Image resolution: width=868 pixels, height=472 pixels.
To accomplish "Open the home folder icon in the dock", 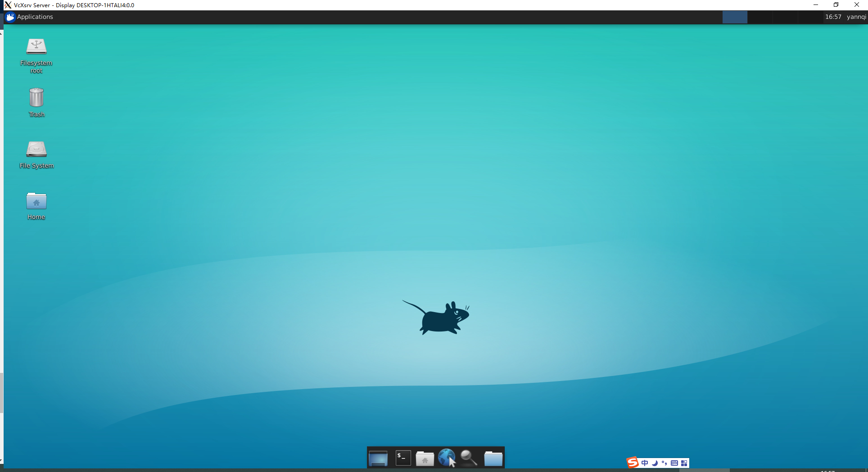I will pyautogui.click(x=425, y=458).
